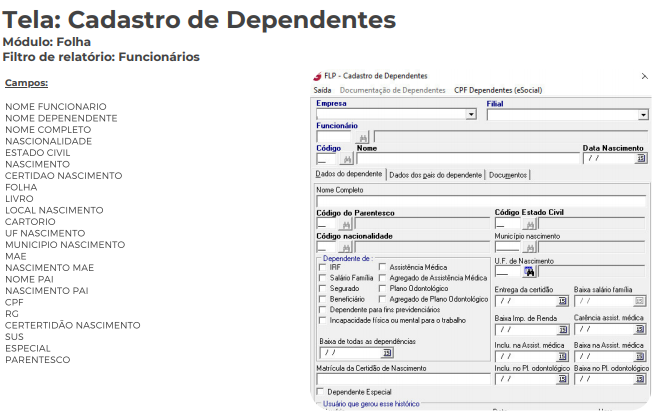The width and height of the screenshot is (658, 415).
Task: Click Código nacionalidade lookup icon
Action: point(345,248)
